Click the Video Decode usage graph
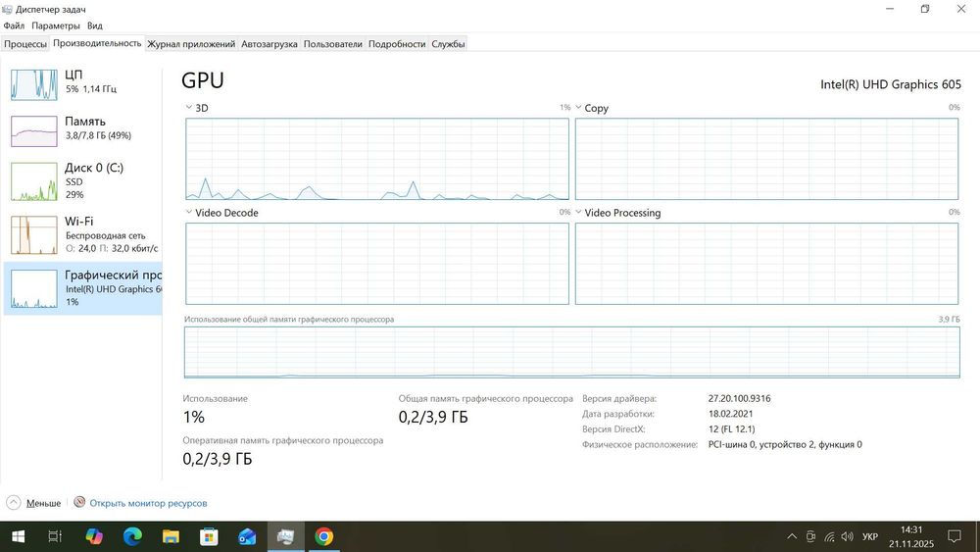 pos(377,264)
